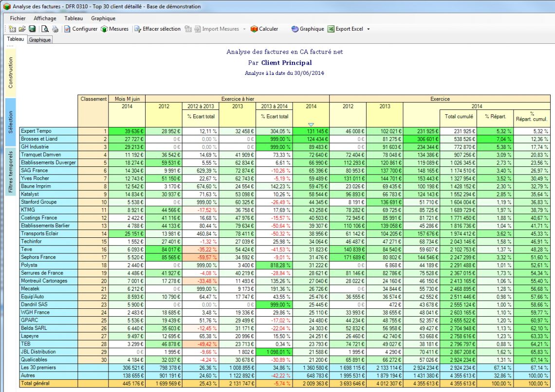
Task: Select the Sephora France row label
Action: (49, 257)
